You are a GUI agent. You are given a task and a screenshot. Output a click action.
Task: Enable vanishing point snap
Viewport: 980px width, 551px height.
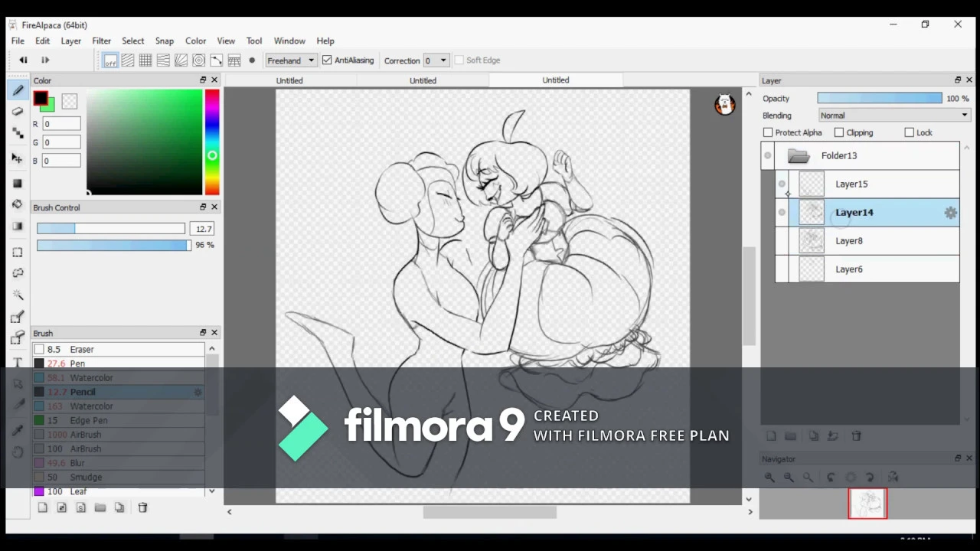tap(163, 60)
